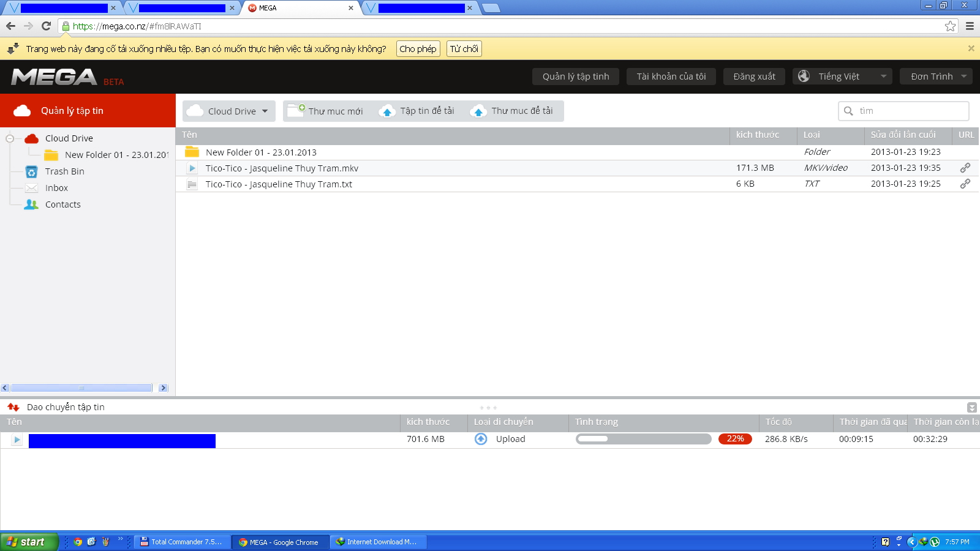Switch to the MEGA browser tab
The image size is (980, 551).
pyautogui.click(x=300, y=8)
